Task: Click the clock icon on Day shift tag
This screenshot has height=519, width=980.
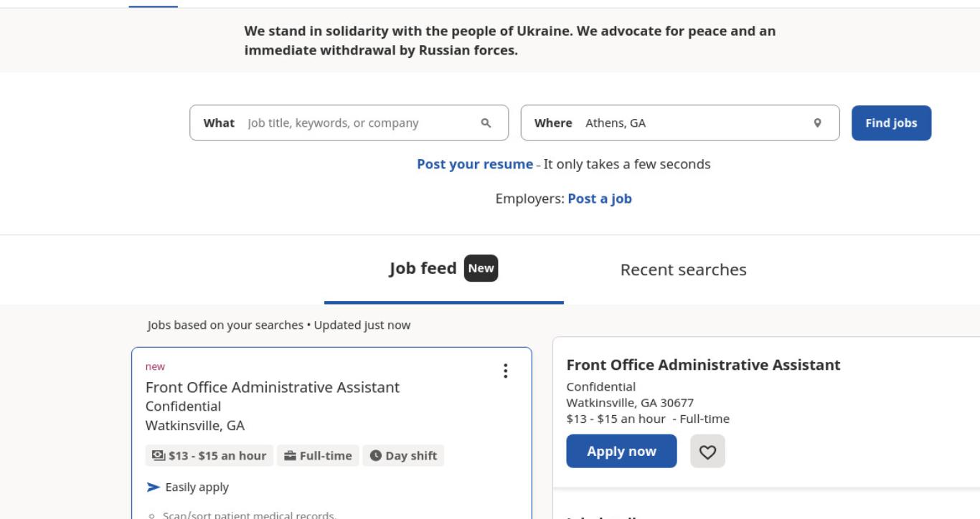Action: pyautogui.click(x=376, y=456)
